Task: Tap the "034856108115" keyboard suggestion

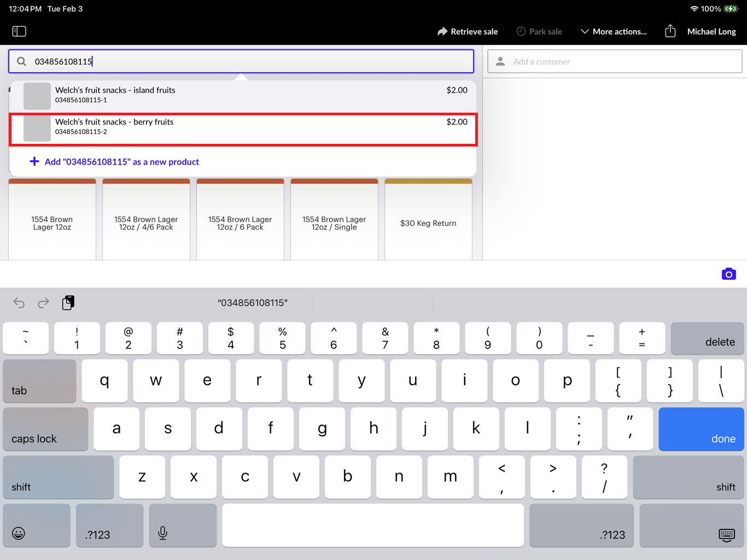Action: click(253, 302)
